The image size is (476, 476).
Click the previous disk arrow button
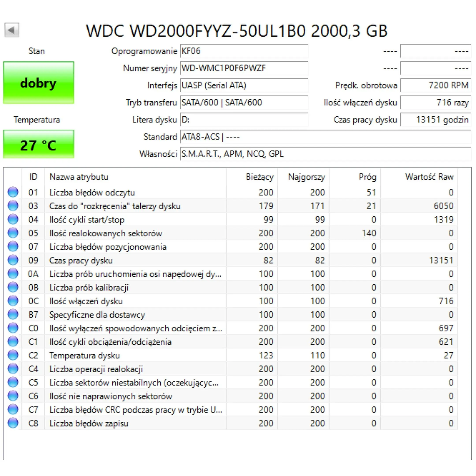coord(12,30)
